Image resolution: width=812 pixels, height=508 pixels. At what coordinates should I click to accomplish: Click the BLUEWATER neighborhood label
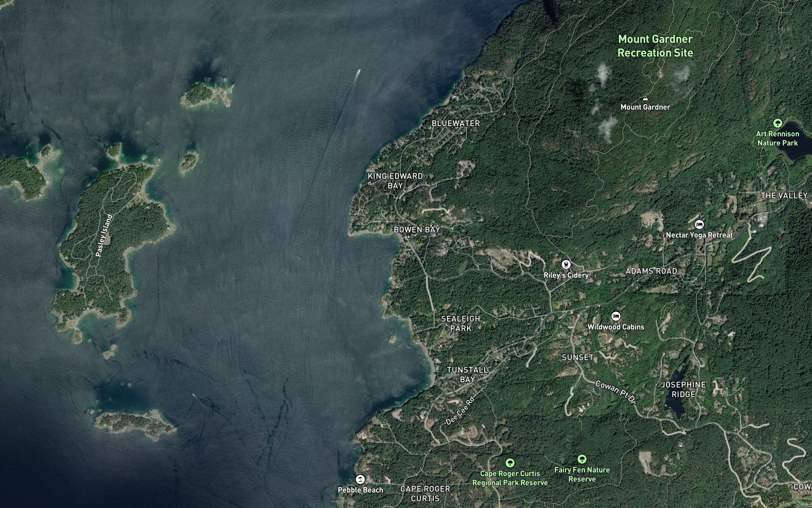tap(456, 123)
